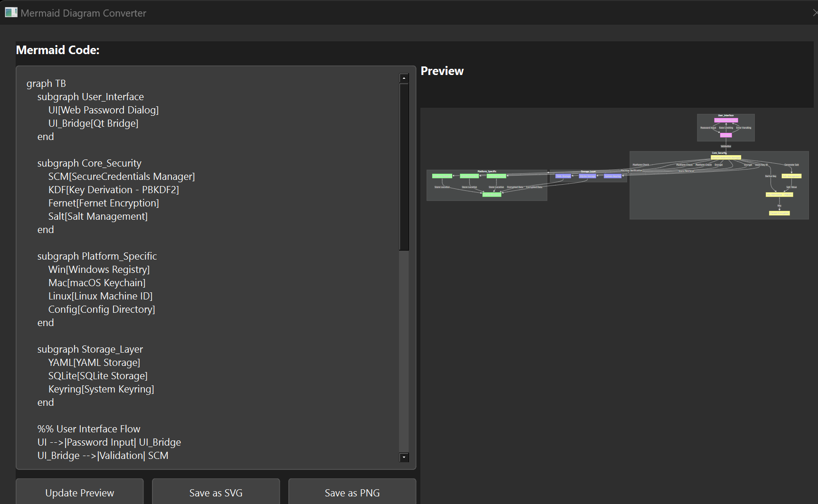
Task: Click the Save as PNG button
Action: pos(352,492)
